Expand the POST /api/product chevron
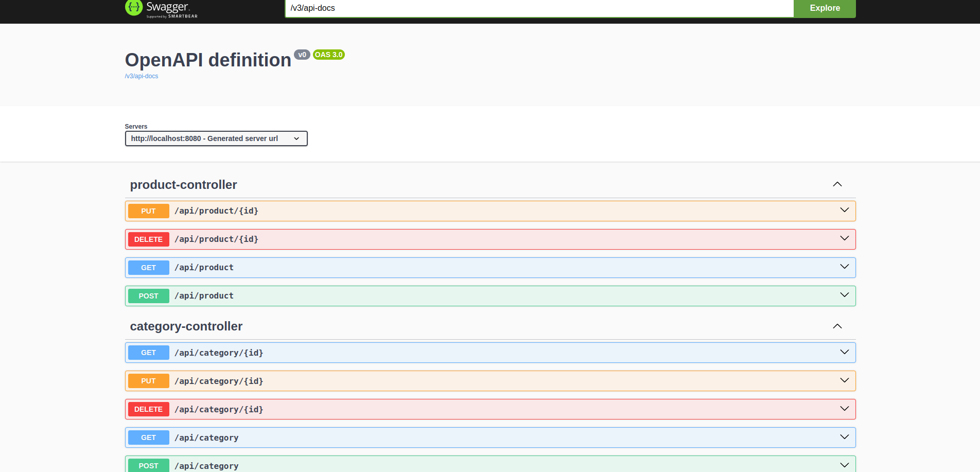This screenshot has width=980, height=472. (x=845, y=295)
